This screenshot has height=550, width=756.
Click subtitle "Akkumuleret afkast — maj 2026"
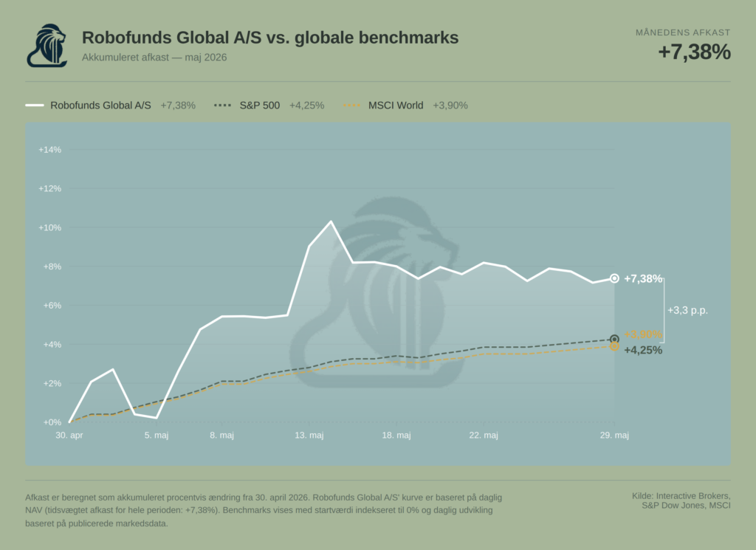[154, 58]
